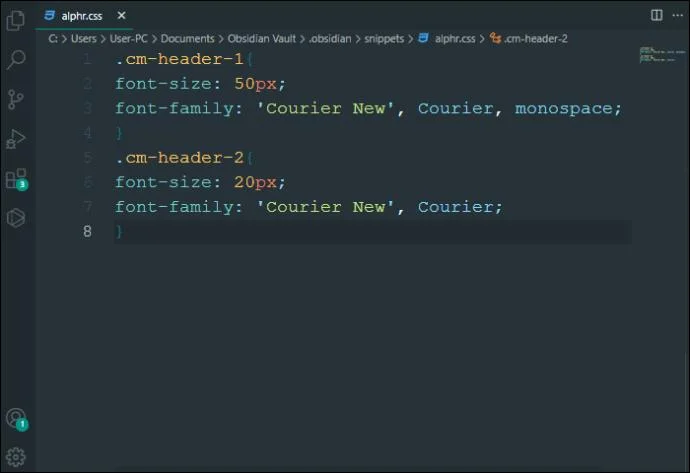The image size is (690, 473).
Task: Open the Extensions view with badge
Action: click(x=16, y=179)
